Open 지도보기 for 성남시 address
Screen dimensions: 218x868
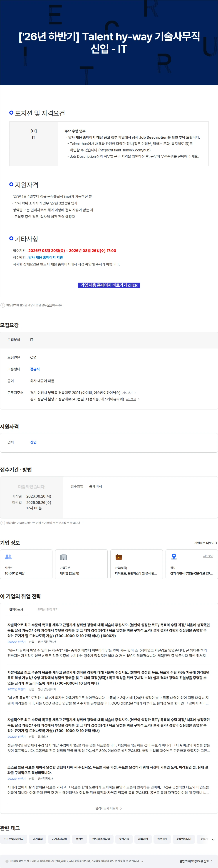tap(131, 399)
